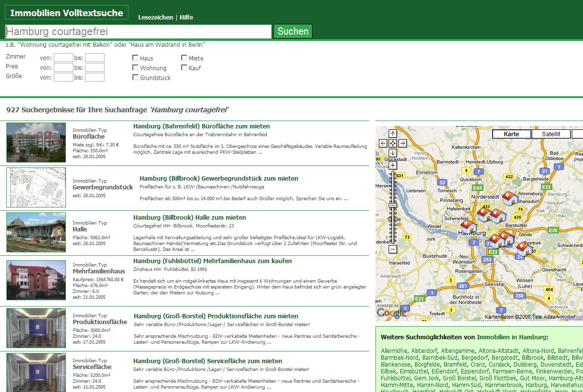The image size is (583, 392).
Task: Click the house marker below Reinbek
Action: click(x=524, y=248)
